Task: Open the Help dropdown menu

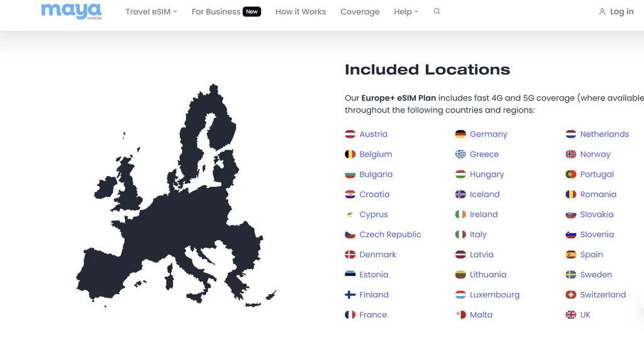Action: [x=406, y=12]
